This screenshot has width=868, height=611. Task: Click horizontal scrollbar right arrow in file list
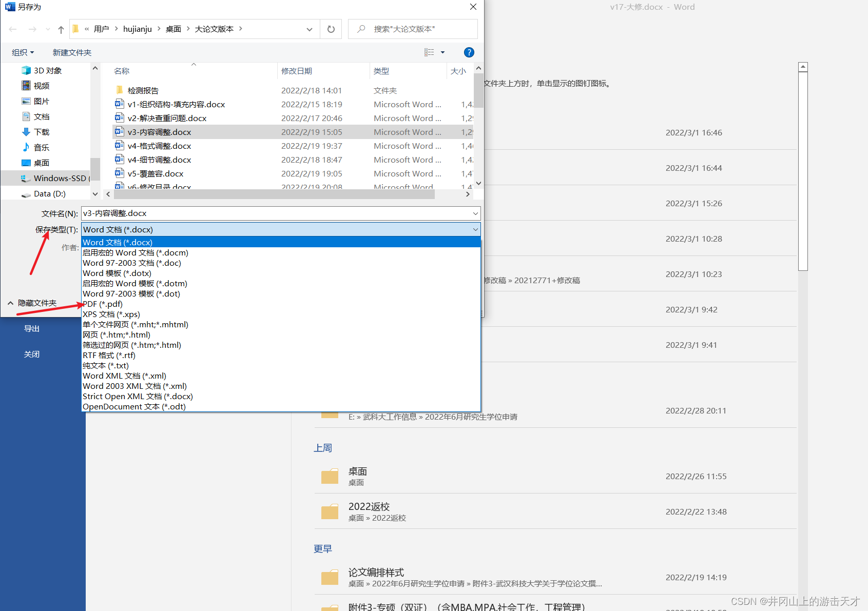point(467,194)
